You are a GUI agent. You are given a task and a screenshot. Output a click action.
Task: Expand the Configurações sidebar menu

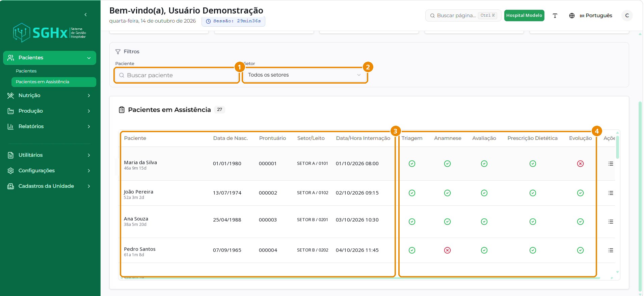click(50, 171)
